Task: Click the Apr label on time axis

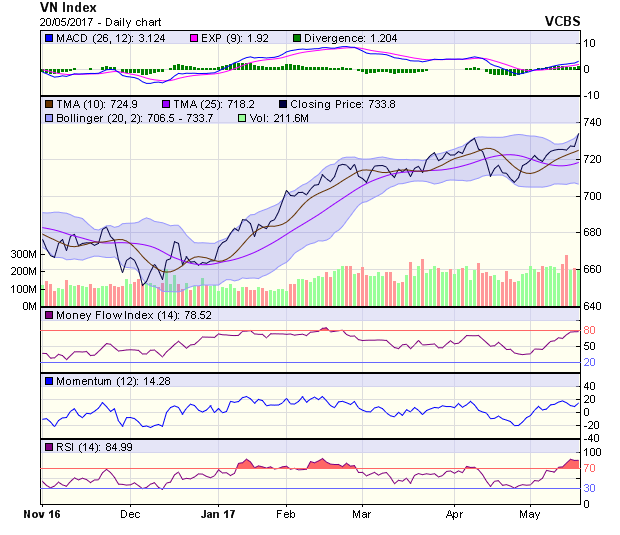Action: click(454, 514)
